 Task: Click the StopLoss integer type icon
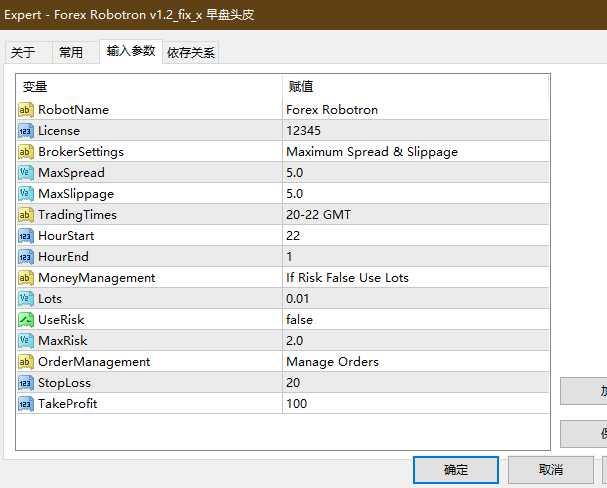(x=26, y=383)
